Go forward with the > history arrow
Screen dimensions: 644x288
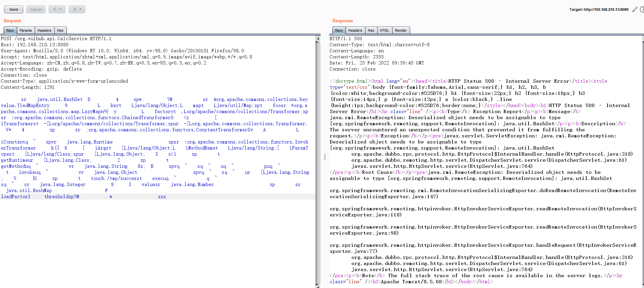[x=75, y=9]
